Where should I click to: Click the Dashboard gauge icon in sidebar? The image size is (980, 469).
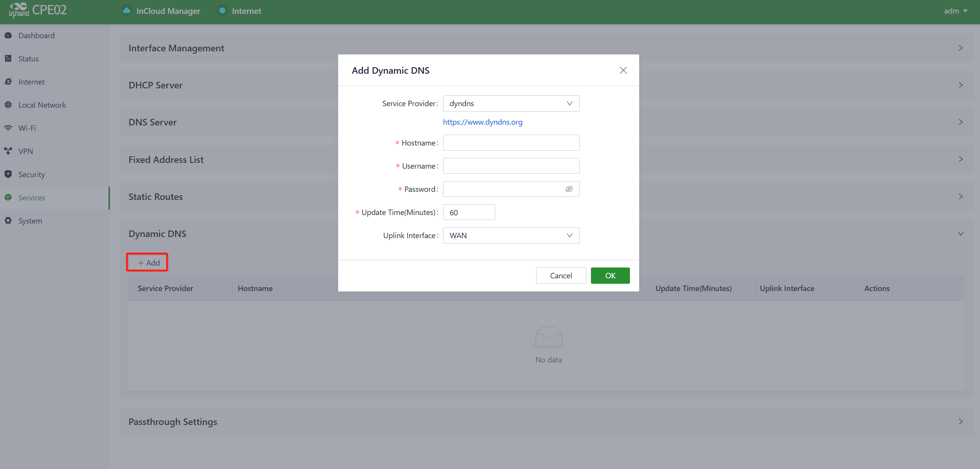[x=8, y=36]
